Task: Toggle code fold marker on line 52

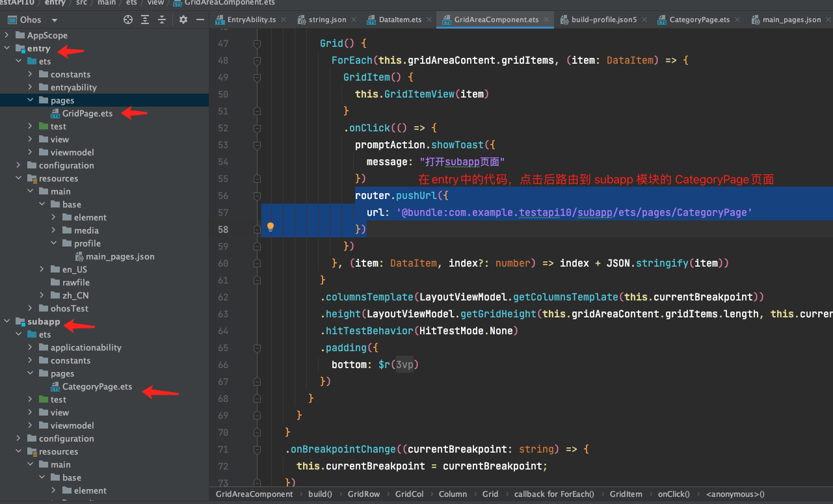Action: click(257, 128)
